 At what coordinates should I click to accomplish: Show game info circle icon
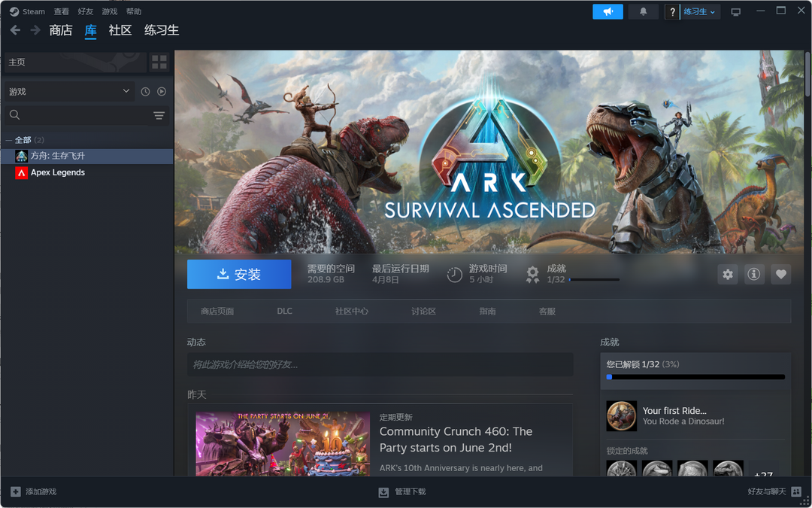click(x=754, y=274)
